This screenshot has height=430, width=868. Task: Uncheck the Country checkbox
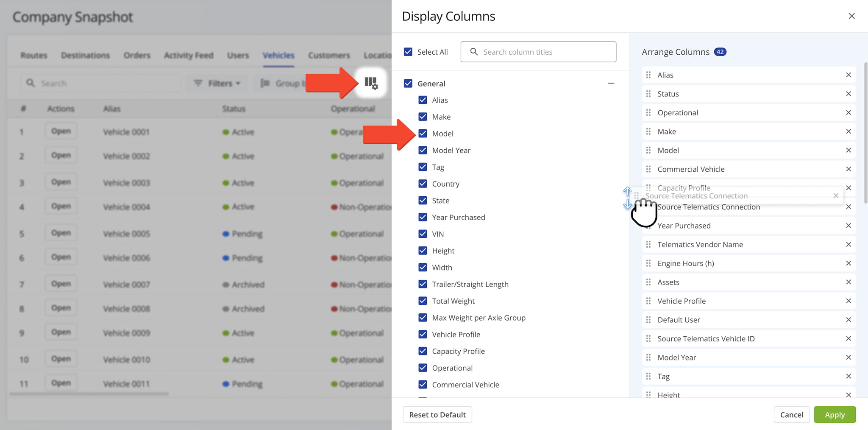[x=423, y=184]
